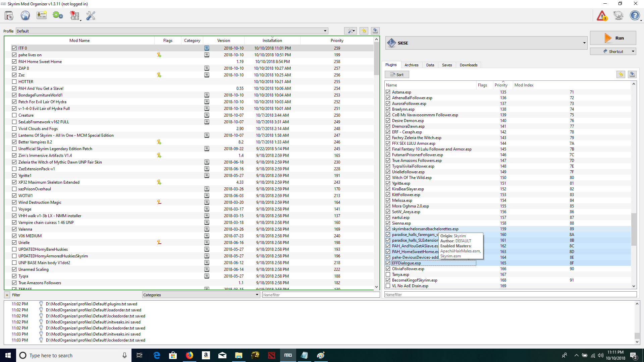Switch to the Saves tab
Viewport: 644px width, 362px height.
coord(447,65)
